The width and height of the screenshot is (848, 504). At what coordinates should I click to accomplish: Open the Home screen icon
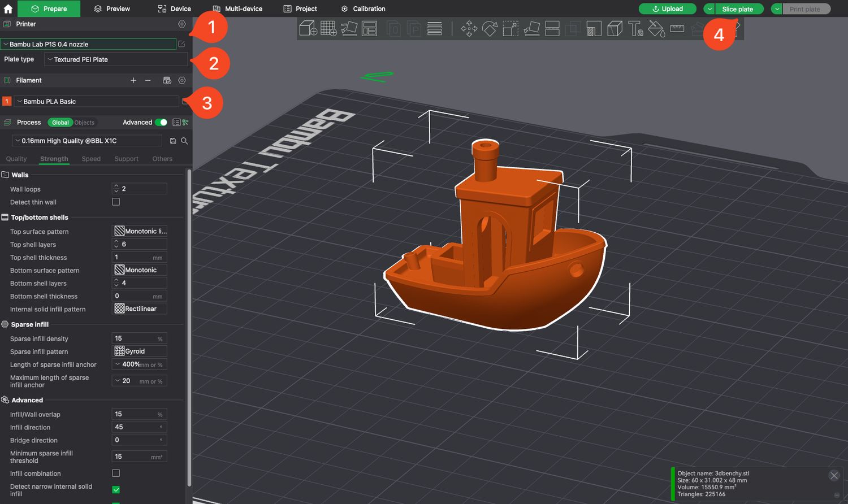[x=8, y=8]
